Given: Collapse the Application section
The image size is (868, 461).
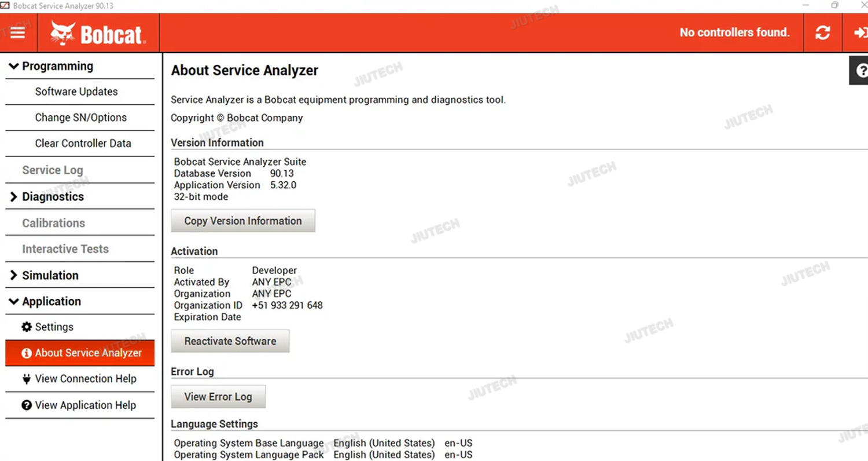Looking at the screenshot, I should tap(80, 301).
